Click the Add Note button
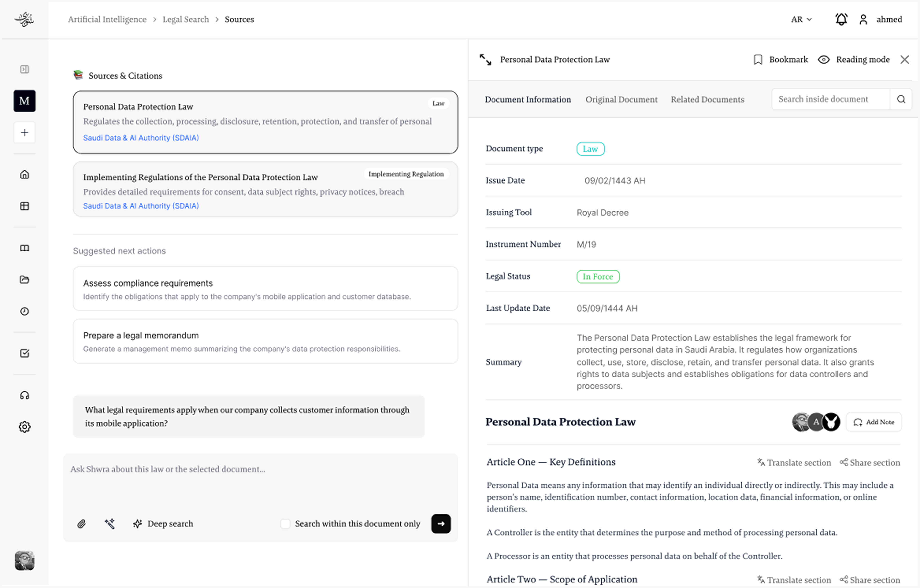920x588 pixels. [874, 422]
